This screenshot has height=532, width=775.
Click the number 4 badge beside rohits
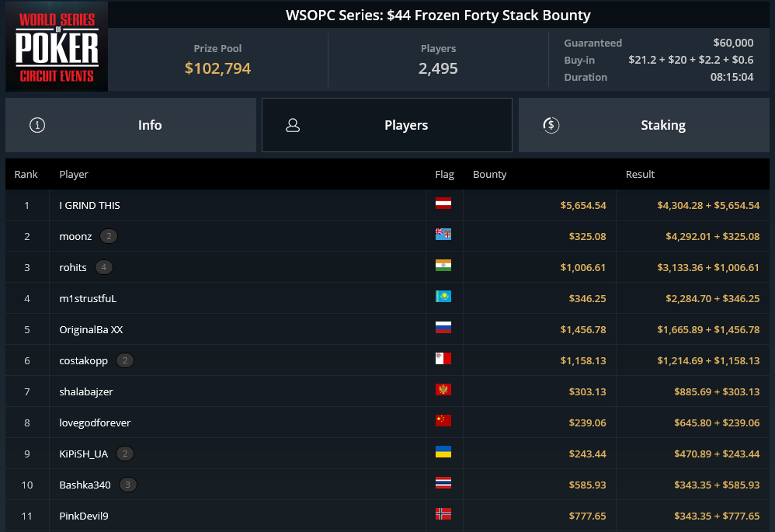tap(103, 267)
